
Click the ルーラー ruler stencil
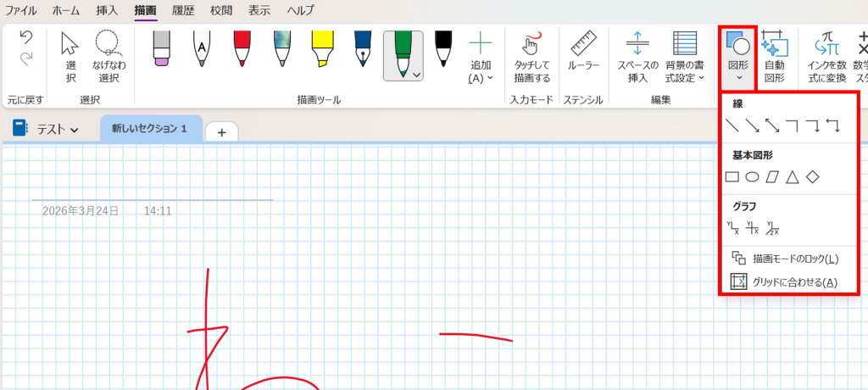coord(583,54)
